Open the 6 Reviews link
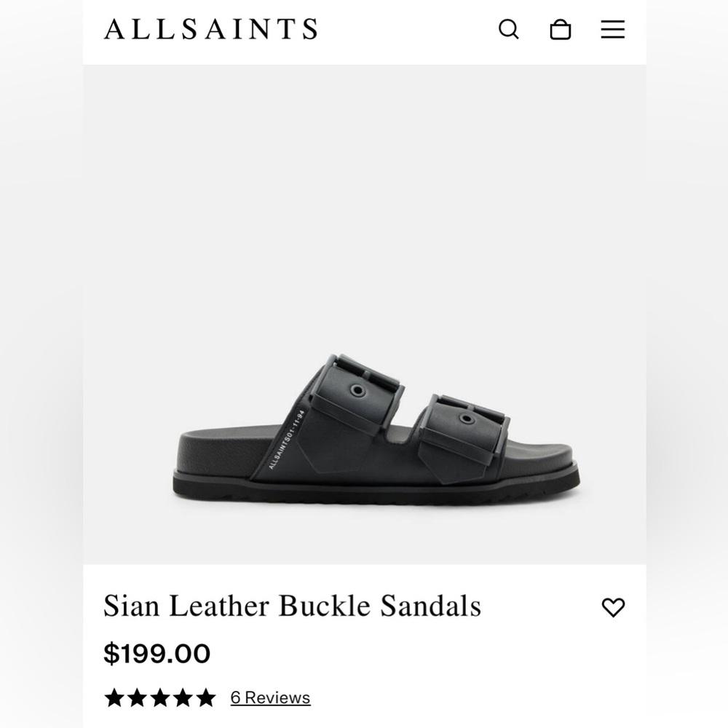The width and height of the screenshot is (728, 728). click(x=270, y=697)
